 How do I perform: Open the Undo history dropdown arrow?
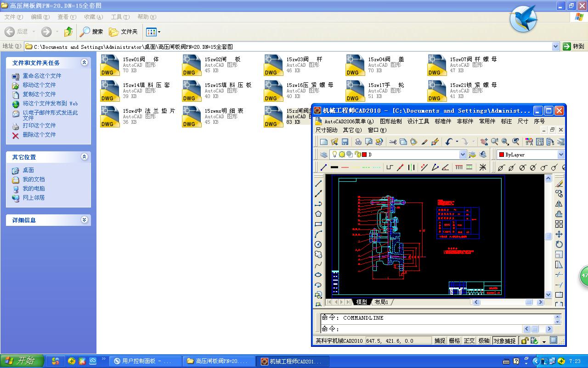coord(457,142)
